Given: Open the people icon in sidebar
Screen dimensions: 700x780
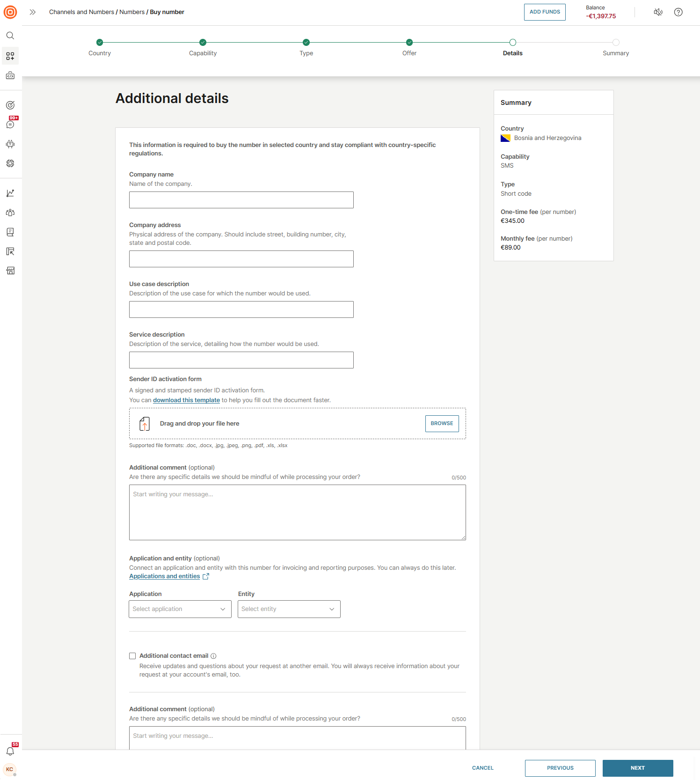Looking at the screenshot, I should 10,213.
